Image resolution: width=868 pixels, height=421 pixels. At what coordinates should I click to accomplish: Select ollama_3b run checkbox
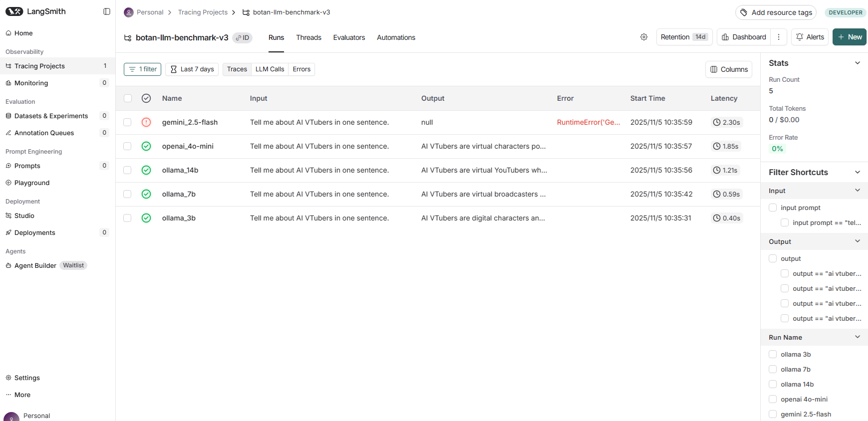[x=128, y=218]
